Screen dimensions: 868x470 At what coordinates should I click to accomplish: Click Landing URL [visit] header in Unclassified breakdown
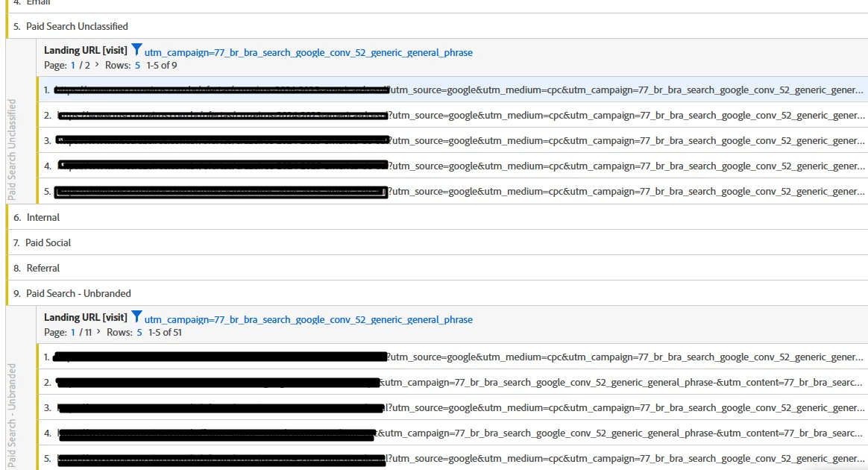click(x=85, y=51)
